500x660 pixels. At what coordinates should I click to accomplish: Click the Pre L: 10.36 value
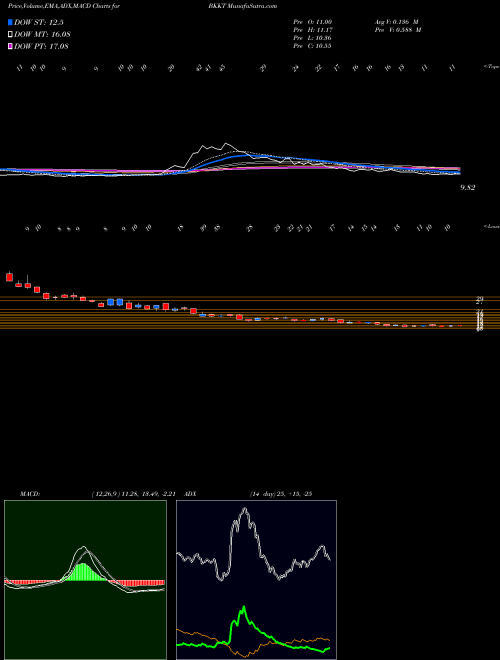(314, 38)
